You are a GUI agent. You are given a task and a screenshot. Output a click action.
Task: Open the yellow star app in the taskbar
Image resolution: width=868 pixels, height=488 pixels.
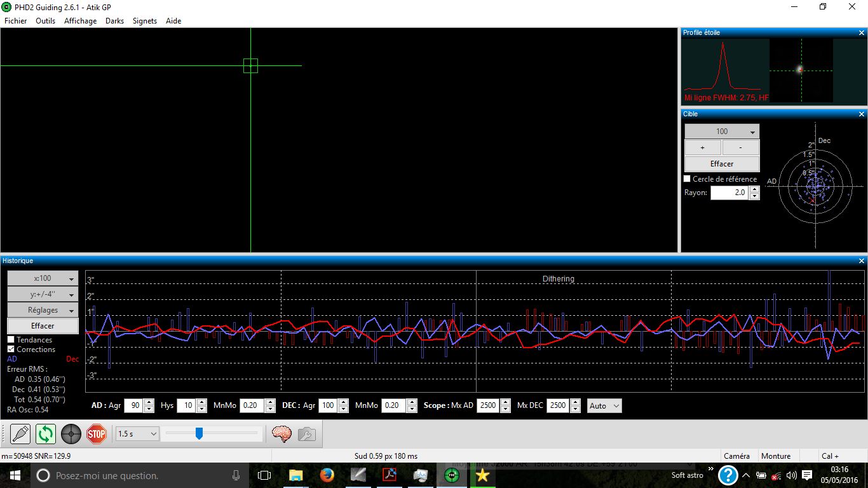coord(482,475)
